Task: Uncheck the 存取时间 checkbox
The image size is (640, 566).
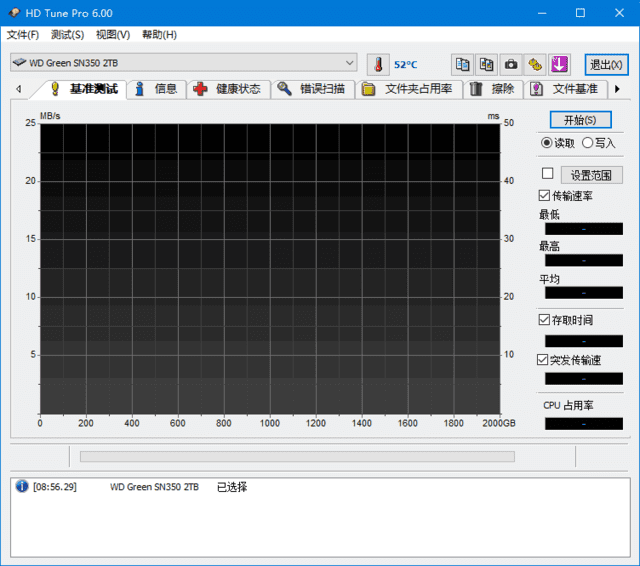Action: [x=545, y=320]
